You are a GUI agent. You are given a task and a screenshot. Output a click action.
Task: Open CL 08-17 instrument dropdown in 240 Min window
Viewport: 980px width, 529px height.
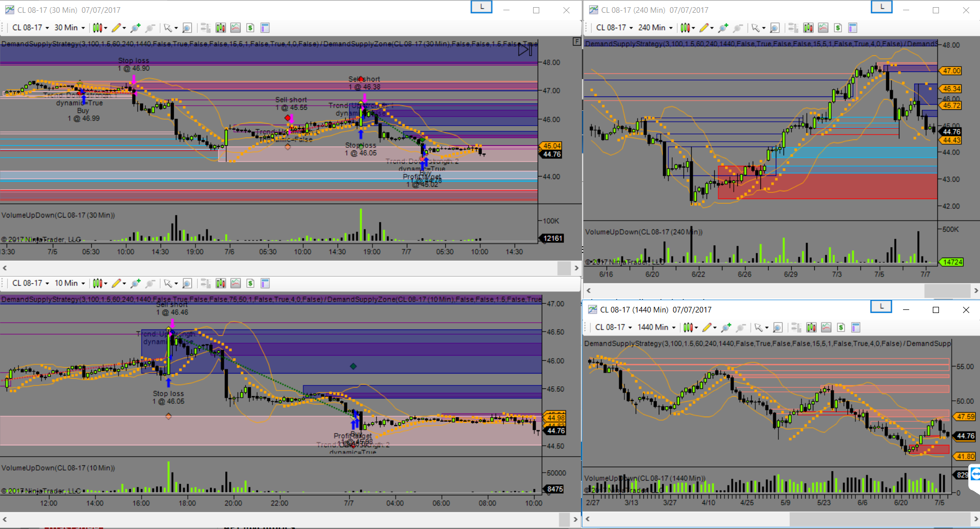point(614,28)
